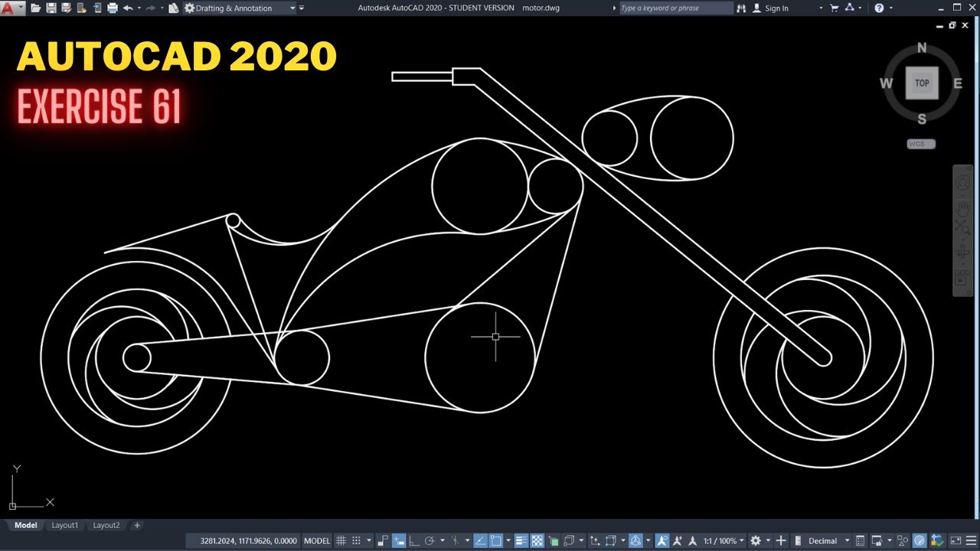Toggle the drawing grid display
980x551 pixels.
341,541
